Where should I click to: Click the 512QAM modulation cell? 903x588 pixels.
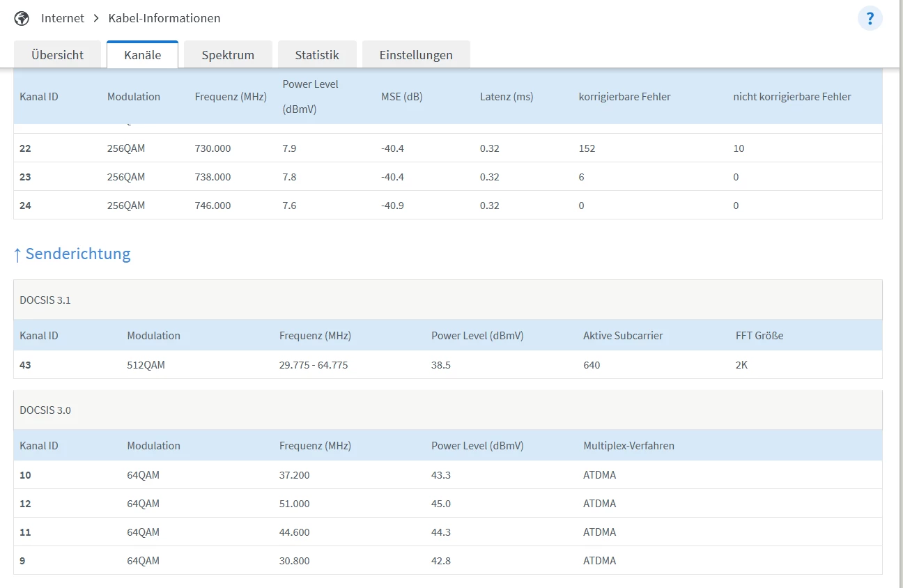[x=146, y=365]
